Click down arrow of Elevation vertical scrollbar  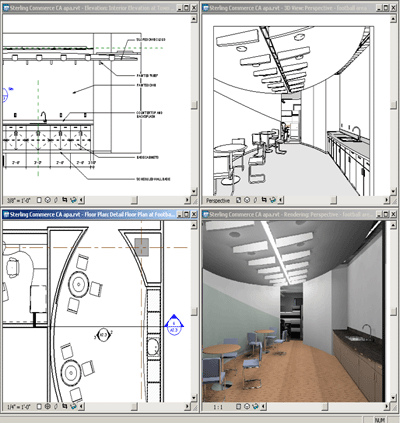tap(194, 191)
